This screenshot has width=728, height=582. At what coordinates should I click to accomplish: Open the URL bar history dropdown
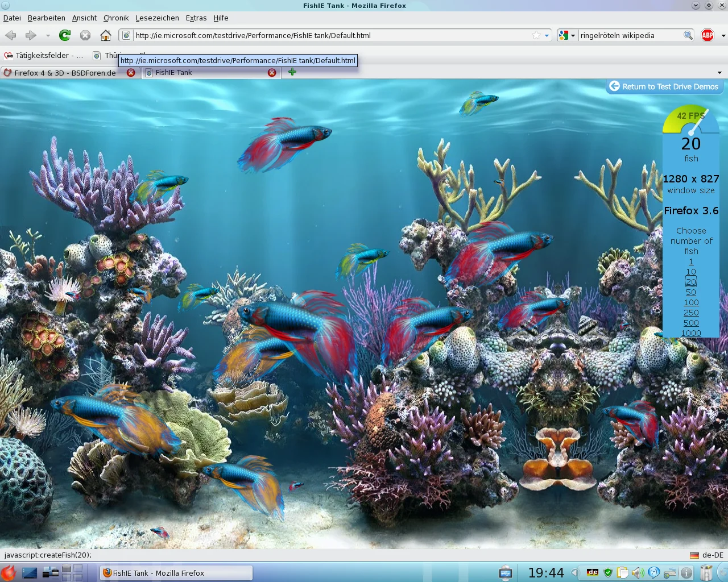click(x=547, y=35)
